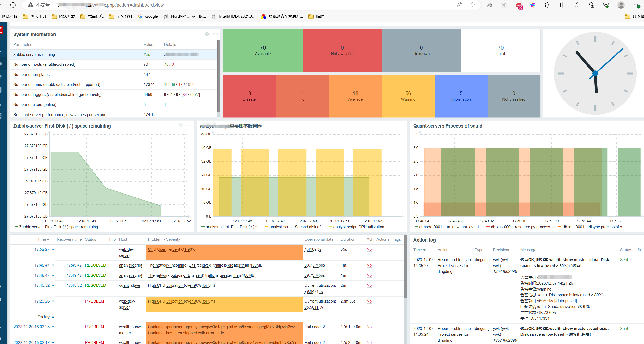Click db-xhs-0001 resource.py process legend item
This screenshot has width=644, height=344.
point(520,227)
